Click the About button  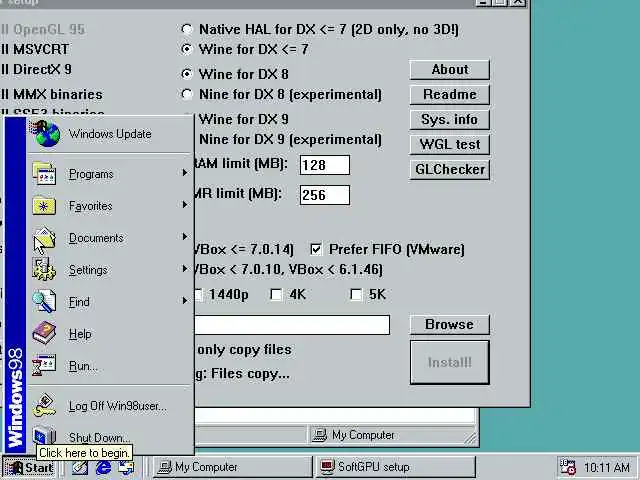coord(449,69)
